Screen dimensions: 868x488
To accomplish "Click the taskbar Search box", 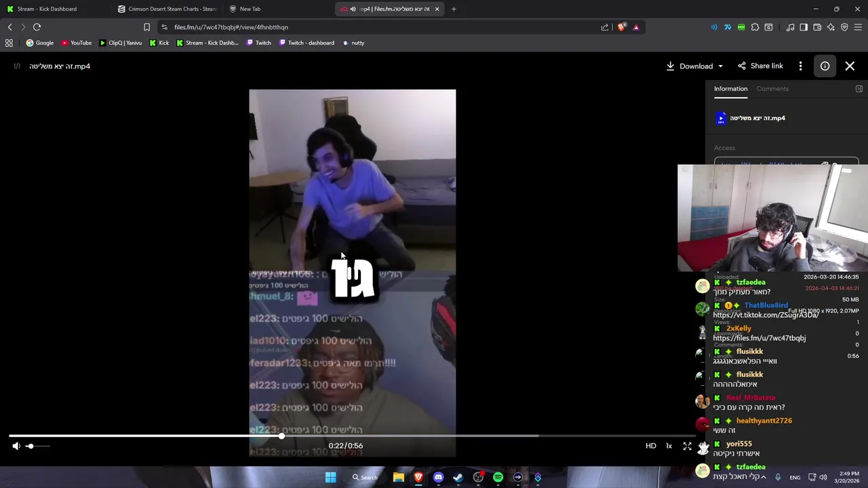I will [365, 477].
